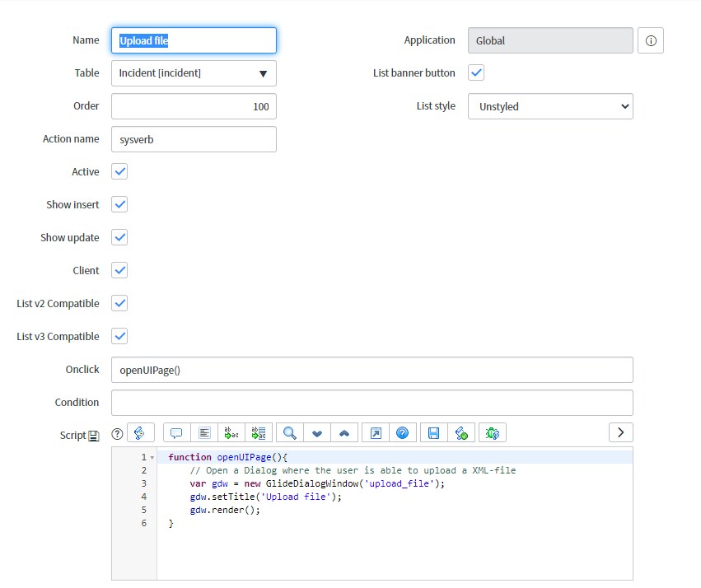Toggle comment icon in script toolbar
701x588 pixels.
tap(176, 432)
